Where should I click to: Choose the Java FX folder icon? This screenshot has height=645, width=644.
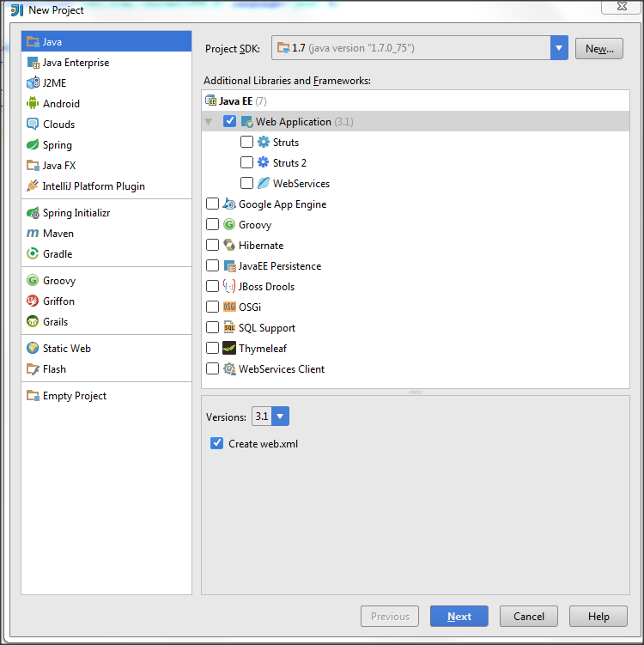point(33,166)
